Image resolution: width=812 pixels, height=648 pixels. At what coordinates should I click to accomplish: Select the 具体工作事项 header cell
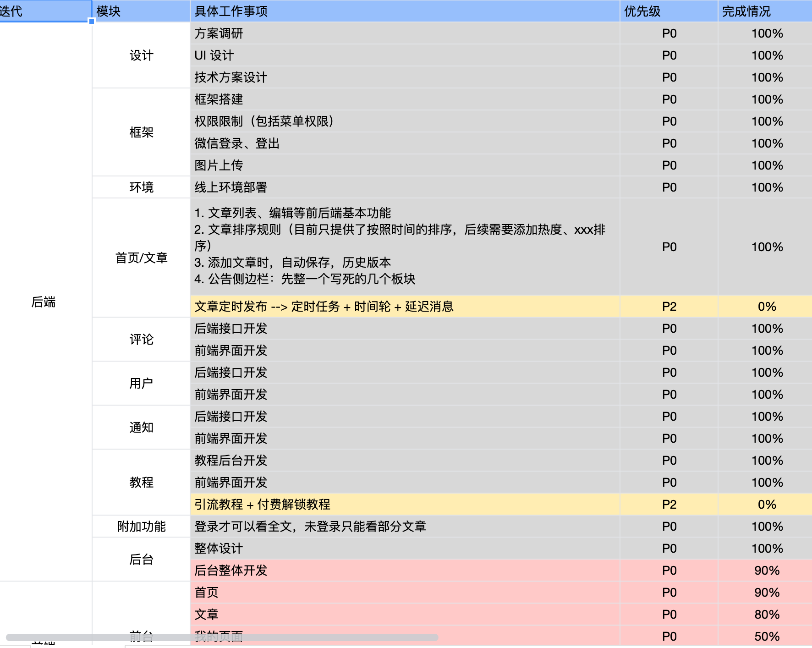tap(404, 11)
